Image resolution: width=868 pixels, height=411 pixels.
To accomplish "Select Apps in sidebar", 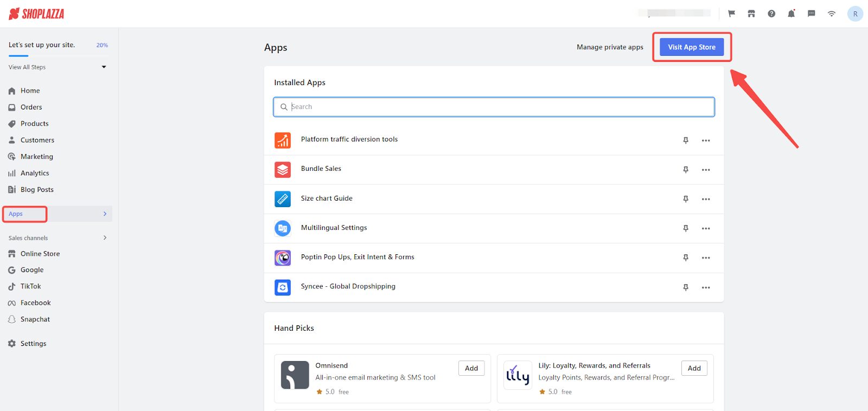I will (x=16, y=214).
